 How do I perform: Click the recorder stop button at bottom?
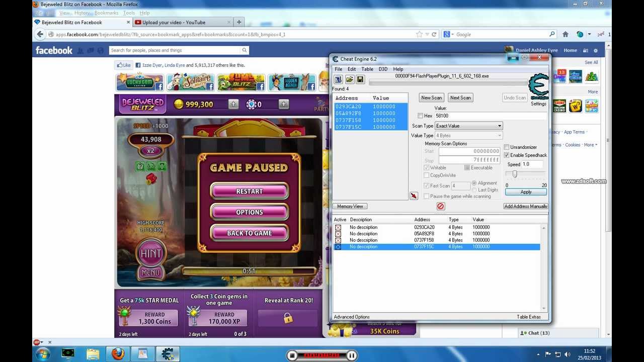pyautogui.click(x=292, y=355)
